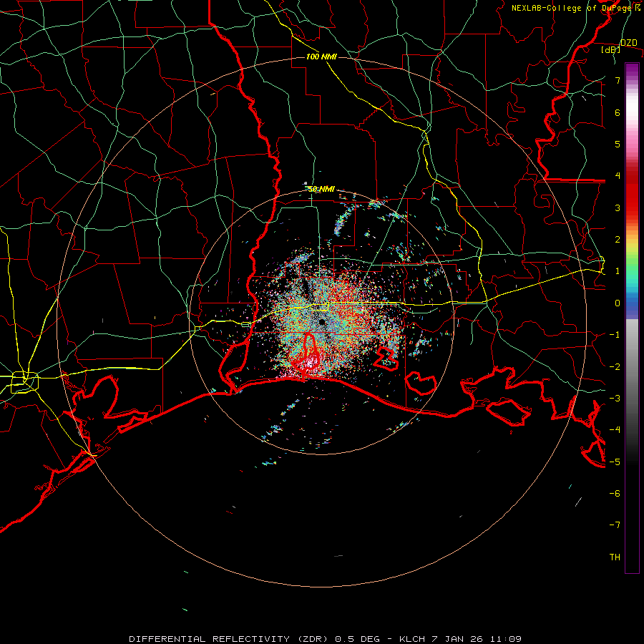Image resolution: width=644 pixels, height=644 pixels.
Task: Click the 2 value on the color scale
Action: click(618, 240)
